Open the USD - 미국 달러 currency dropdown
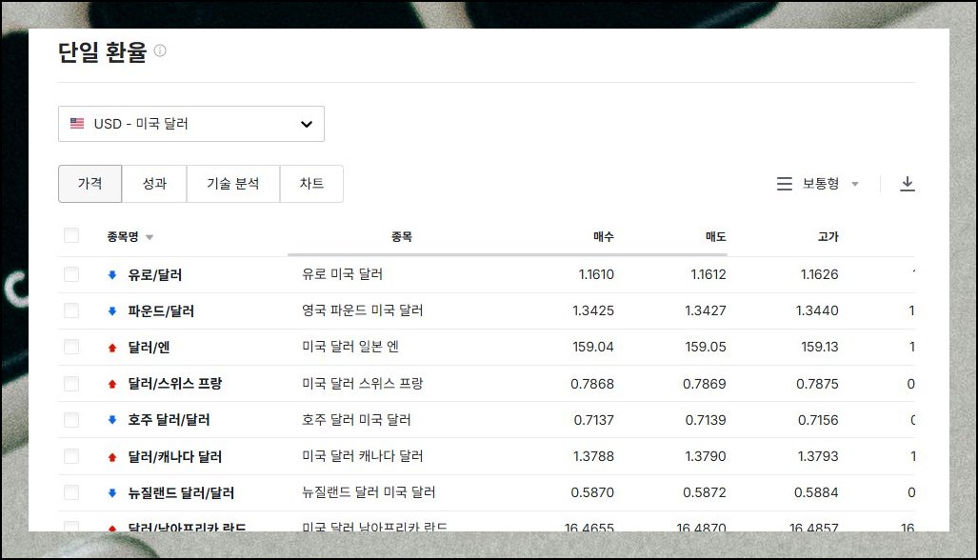This screenshot has height=560, width=978. pyautogui.click(x=190, y=124)
